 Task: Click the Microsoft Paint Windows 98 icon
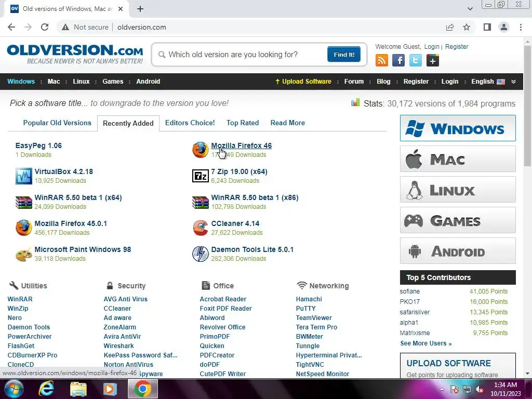[x=24, y=255]
